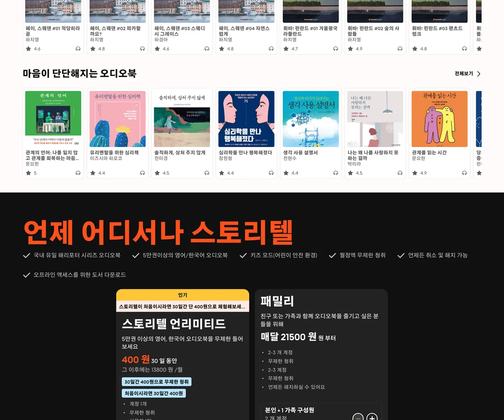The image size is (504, 420).
Task: Increase family members with plus button
Action: click(372, 418)
